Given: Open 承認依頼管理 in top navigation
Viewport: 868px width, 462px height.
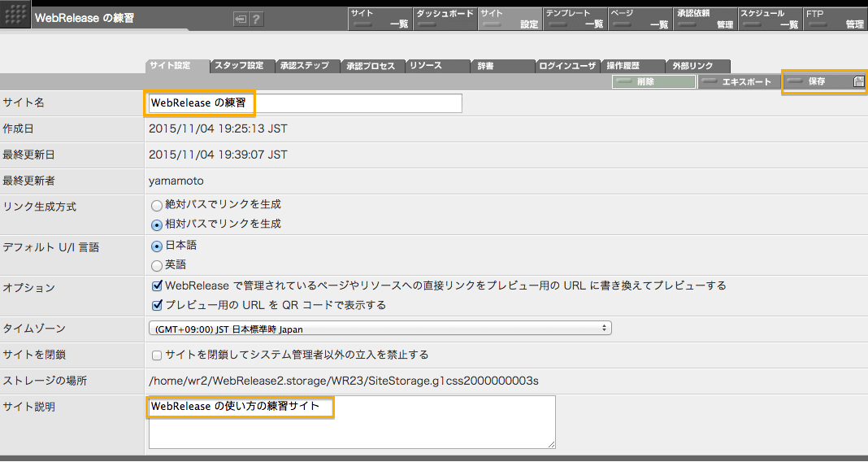Looking at the screenshot, I should pos(705,19).
